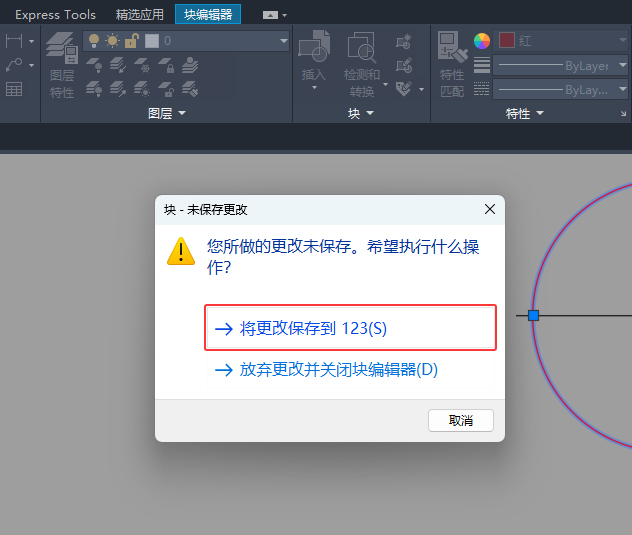Open the Layer Properties (图层特性) manager

[x=62, y=65]
